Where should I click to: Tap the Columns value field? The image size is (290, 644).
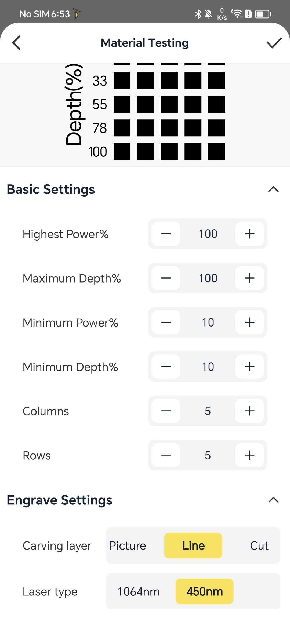click(x=208, y=411)
